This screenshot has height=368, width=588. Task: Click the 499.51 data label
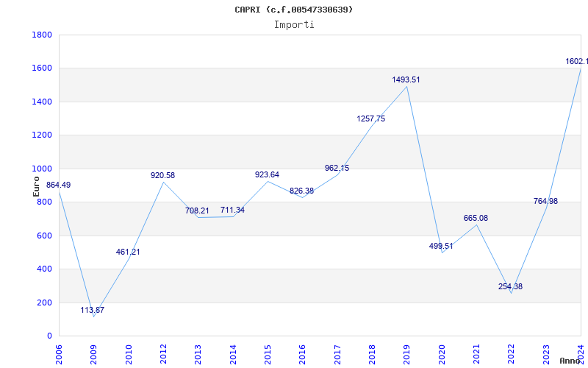tap(441, 246)
